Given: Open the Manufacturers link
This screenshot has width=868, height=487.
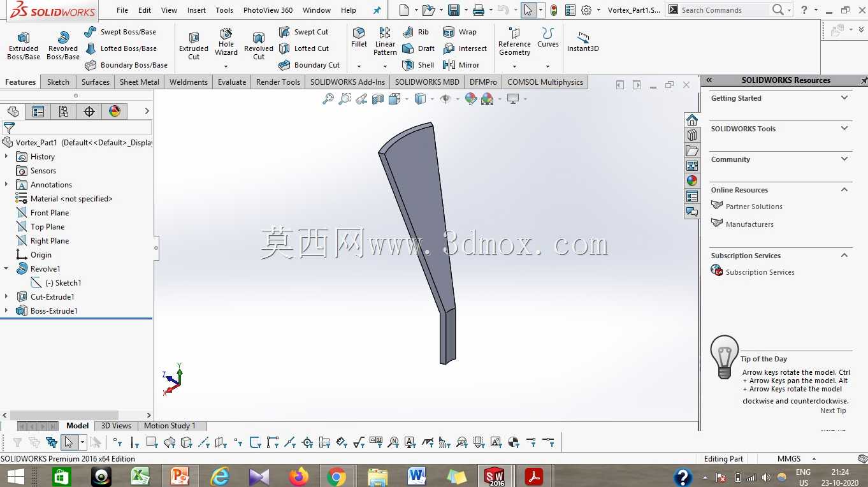Looking at the screenshot, I should (x=749, y=224).
